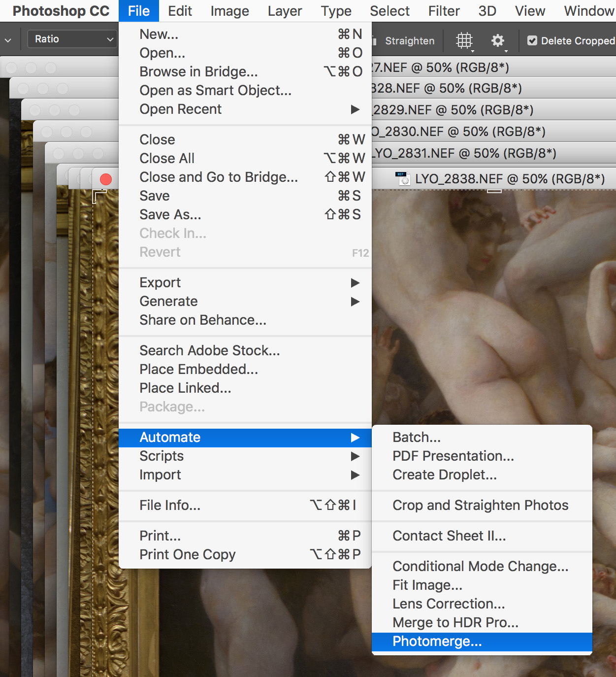Select Contact Sheet II option
616x677 pixels.
(x=449, y=536)
